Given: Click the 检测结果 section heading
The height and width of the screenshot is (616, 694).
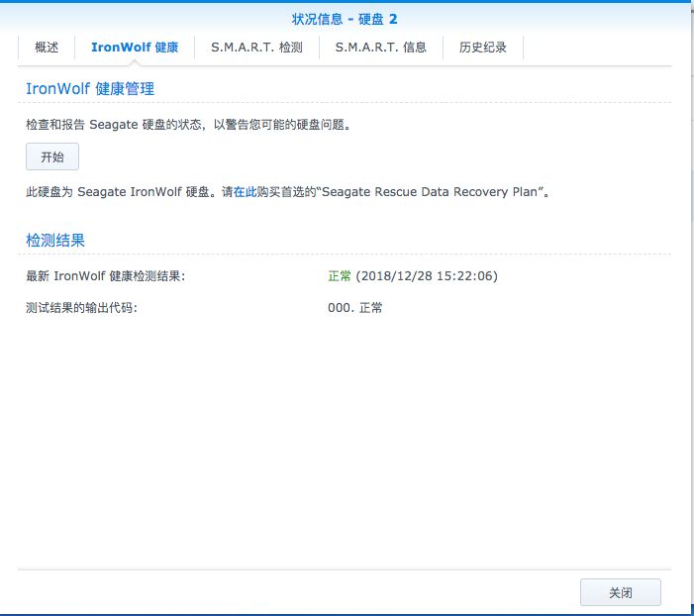Looking at the screenshot, I should pyautogui.click(x=55, y=241).
